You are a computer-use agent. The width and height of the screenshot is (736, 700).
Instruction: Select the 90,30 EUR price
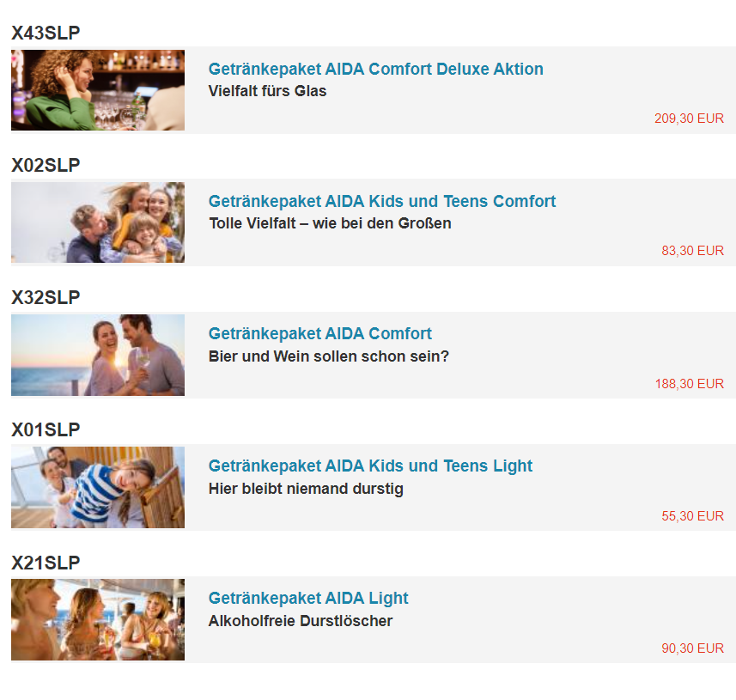tap(692, 648)
